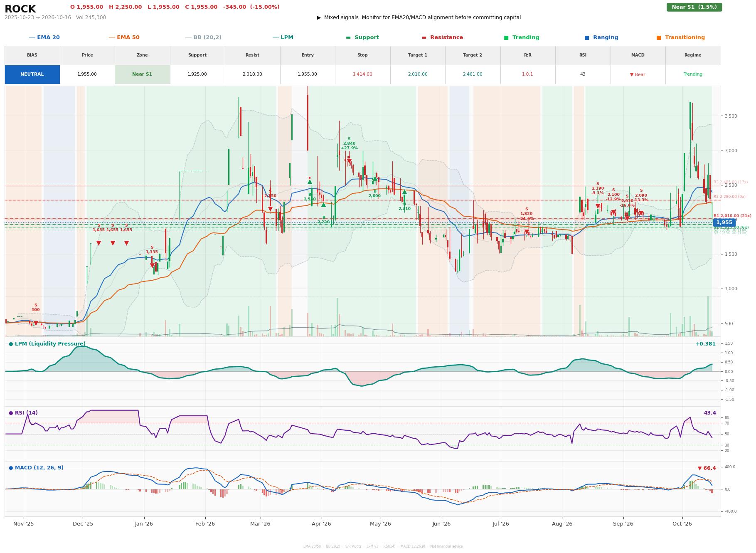Screen dimensions: 756x553
Task: Click the LPM reading +0.381
Action: (x=706, y=344)
